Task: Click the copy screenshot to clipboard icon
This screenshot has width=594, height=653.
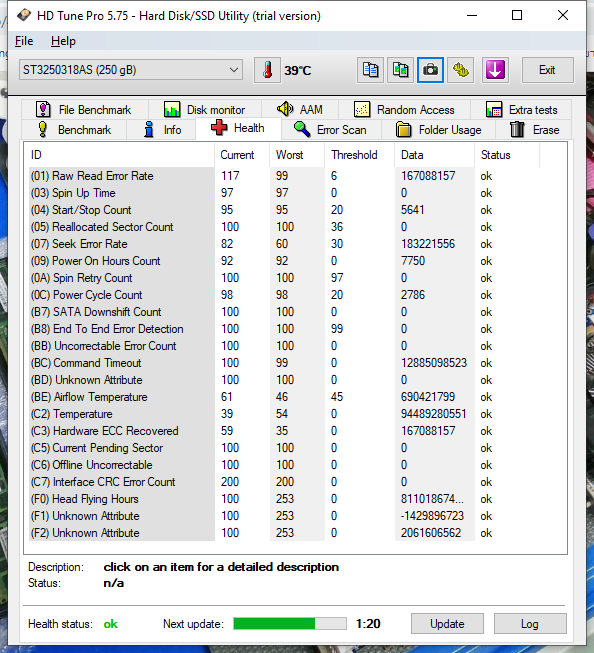Action: coord(400,70)
